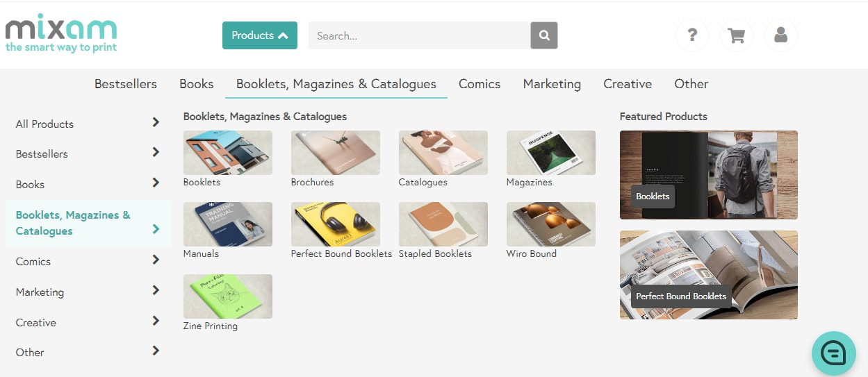Open the shopping cart icon
The width and height of the screenshot is (868, 377).
(x=737, y=35)
